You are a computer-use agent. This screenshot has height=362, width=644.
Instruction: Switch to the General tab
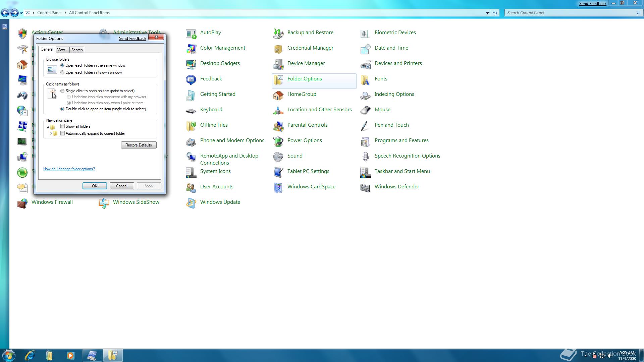coord(47,49)
